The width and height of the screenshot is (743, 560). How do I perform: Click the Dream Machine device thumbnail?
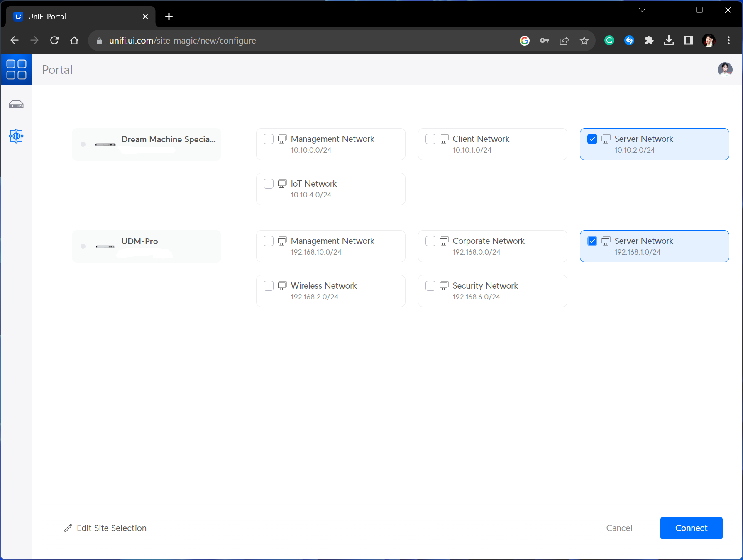pos(105,144)
